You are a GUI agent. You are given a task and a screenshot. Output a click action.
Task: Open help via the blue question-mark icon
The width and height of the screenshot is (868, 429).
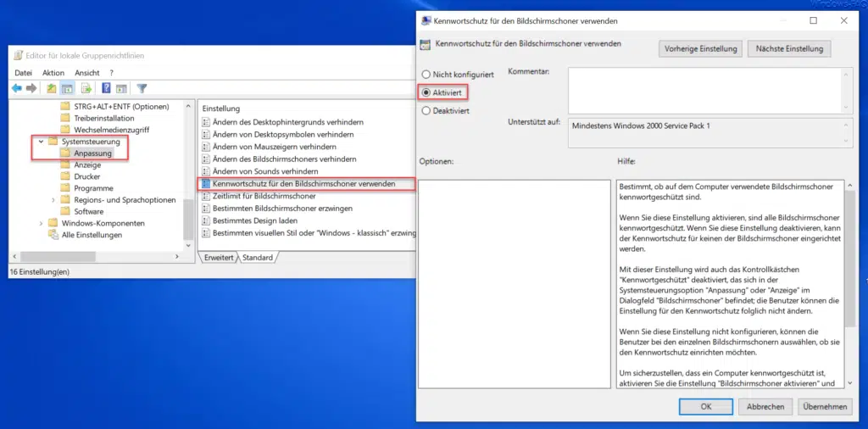tap(106, 88)
